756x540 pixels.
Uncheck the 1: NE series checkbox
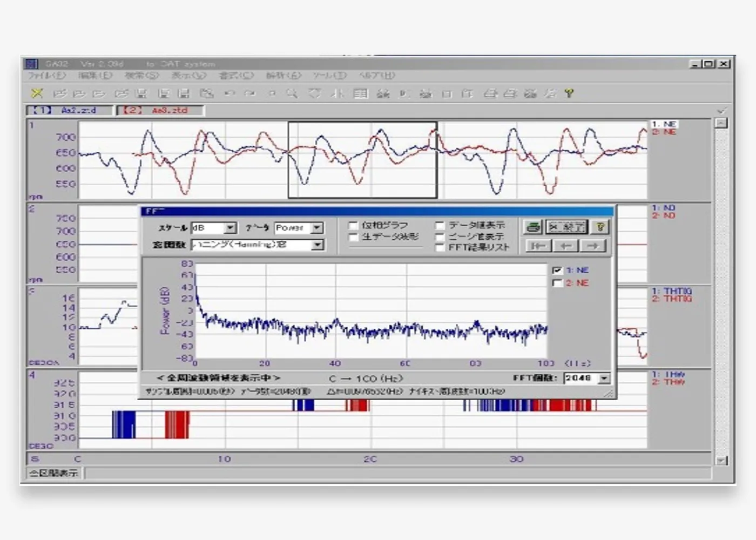(558, 270)
